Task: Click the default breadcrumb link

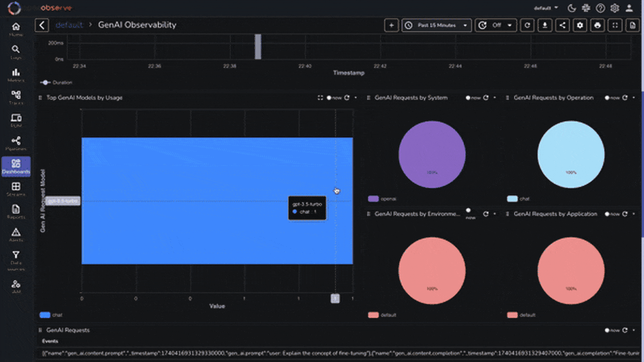Action: [69, 25]
